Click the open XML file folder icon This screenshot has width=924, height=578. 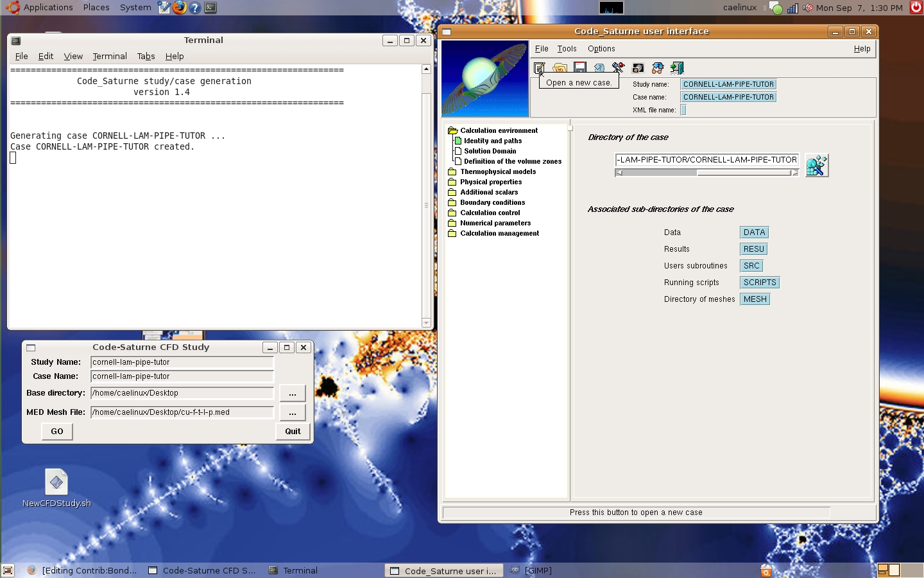point(560,67)
